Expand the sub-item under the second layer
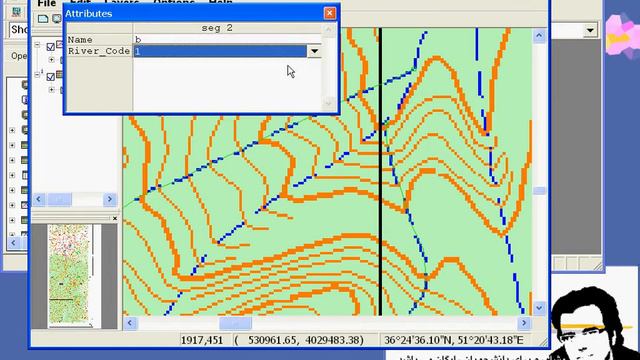The image size is (640, 360). coord(51,89)
